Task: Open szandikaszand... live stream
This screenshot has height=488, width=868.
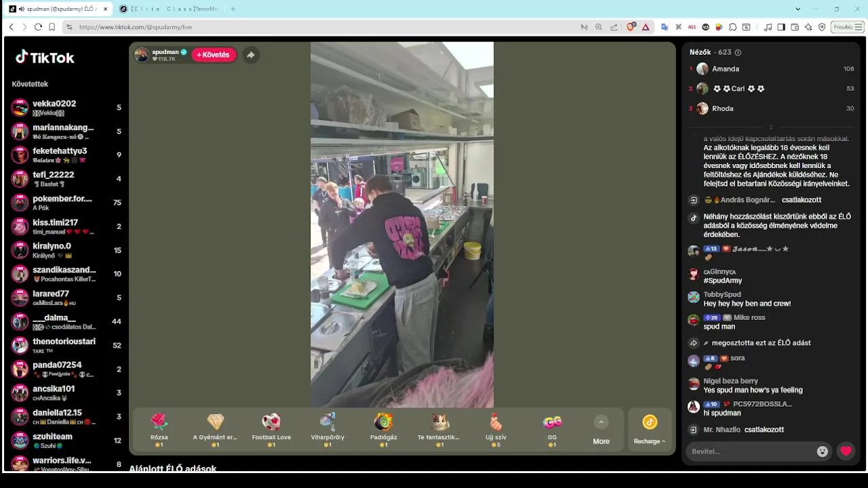Action: 67,274
